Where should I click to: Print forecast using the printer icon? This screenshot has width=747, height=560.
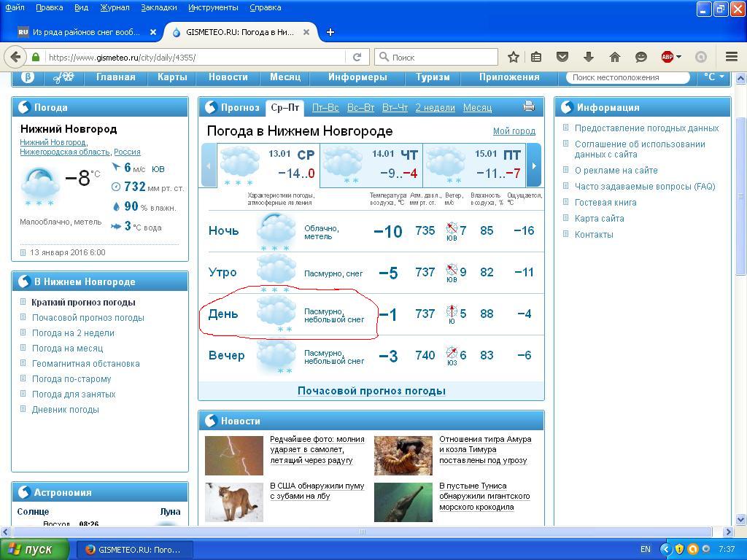point(529,106)
